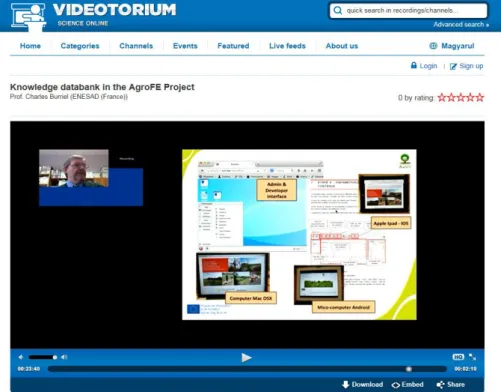Click the pencil icon beside Sign up
The image size is (501, 392).
click(x=453, y=66)
